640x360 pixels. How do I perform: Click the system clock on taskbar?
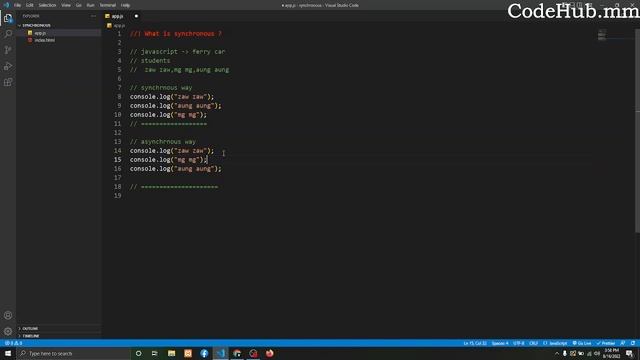(611, 353)
